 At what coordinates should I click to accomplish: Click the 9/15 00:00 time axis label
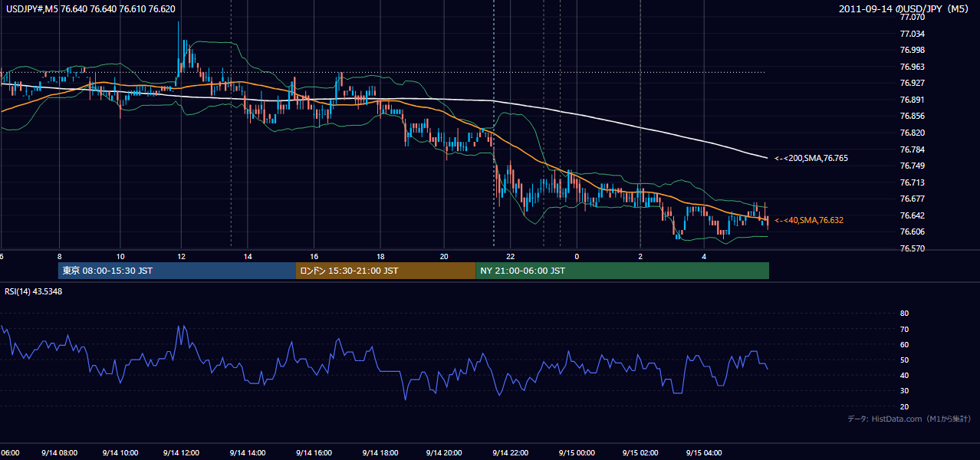tap(575, 452)
